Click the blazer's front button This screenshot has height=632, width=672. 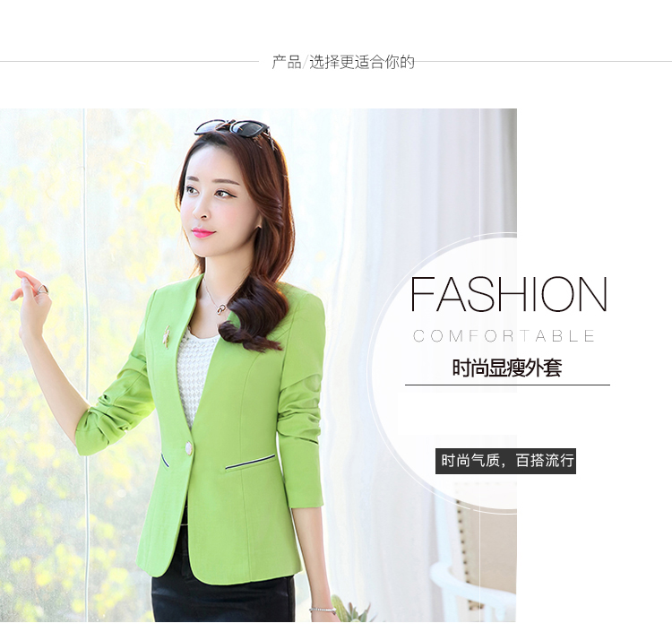point(188,448)
